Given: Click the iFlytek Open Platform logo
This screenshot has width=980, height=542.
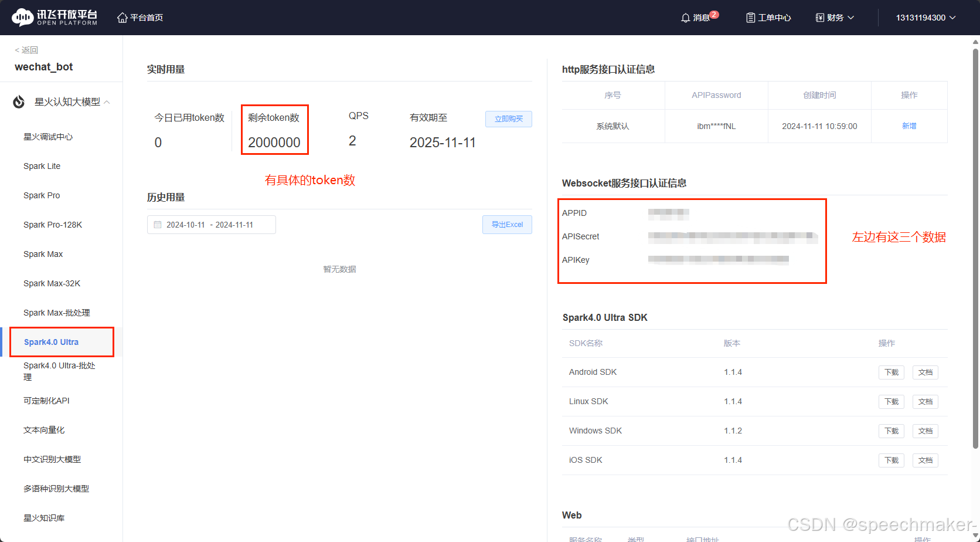Looking at the screenshot, I should [55, 18].
